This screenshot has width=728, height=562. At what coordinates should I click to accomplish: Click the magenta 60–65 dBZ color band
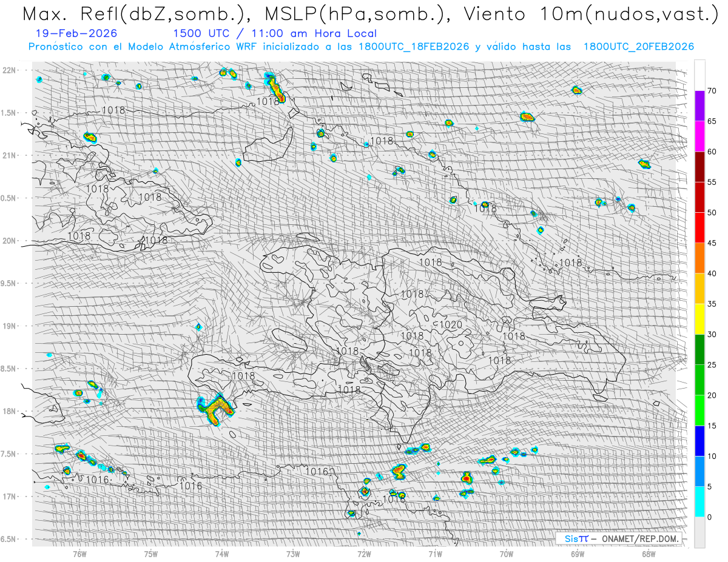[699, 136]
